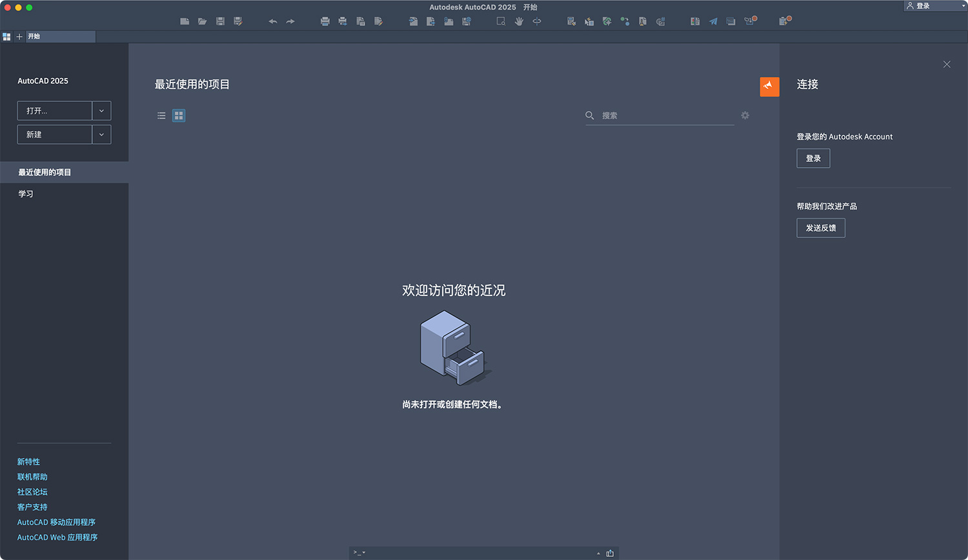Expand the dropdown beside 新建 button
Viewport: 968px width, 560px height.
[x=102, y=134]
